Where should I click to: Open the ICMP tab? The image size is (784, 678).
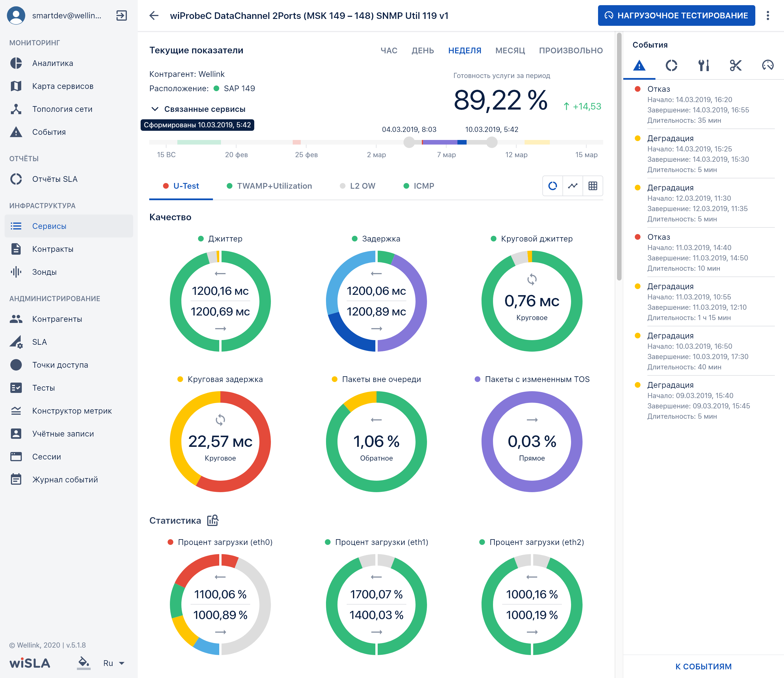[419, 186]
